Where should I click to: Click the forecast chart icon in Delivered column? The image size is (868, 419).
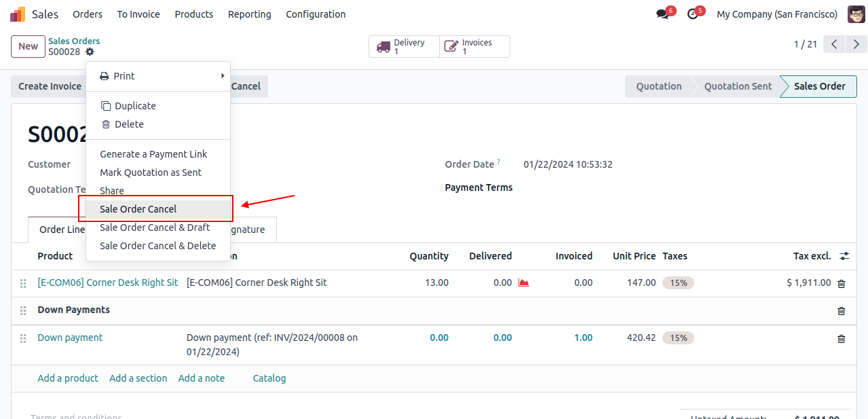[x=523, y=283]
